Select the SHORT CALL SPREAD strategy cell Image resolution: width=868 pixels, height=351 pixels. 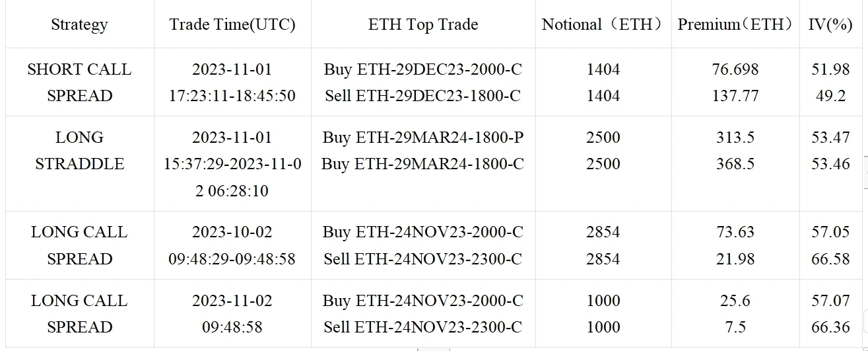[79, 83]
